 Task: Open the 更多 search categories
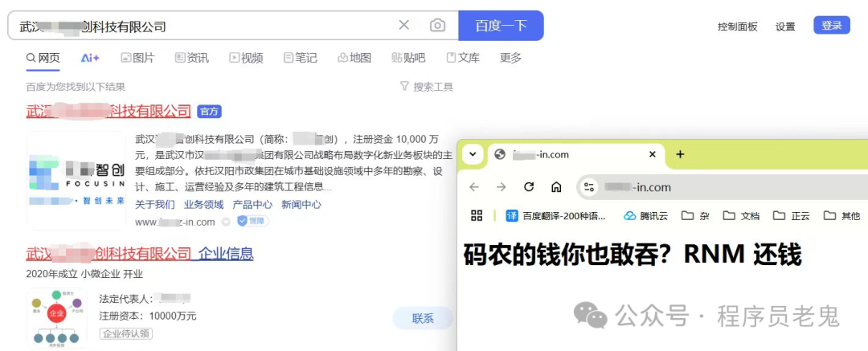[510, 58]
